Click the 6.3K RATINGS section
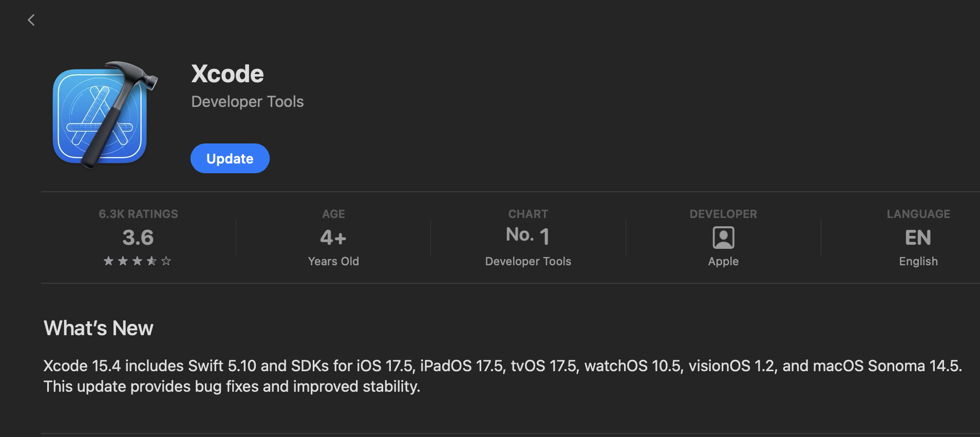Image resolution: width=980 pixels, height=437 pixels. pos(138,214)
